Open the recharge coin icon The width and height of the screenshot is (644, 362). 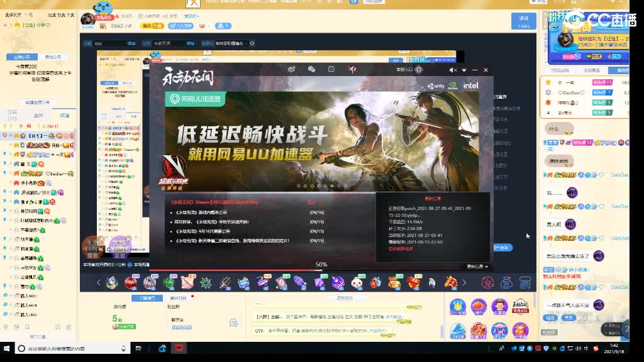click(487, 282)
